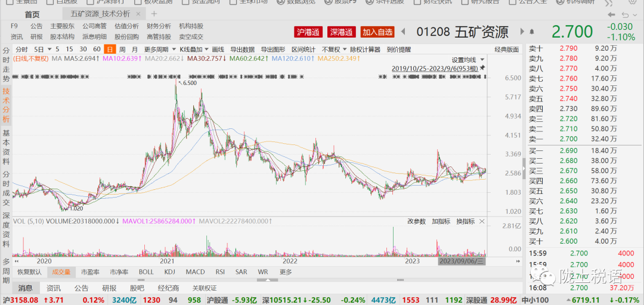Open 深度资料 in left sidebar
The image size is (644, 305).
coord(6,230)
